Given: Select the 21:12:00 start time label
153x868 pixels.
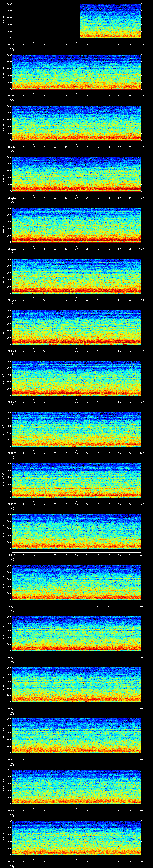Looking at the screenshot, I should pyautogui.click(x=12, y=453).
